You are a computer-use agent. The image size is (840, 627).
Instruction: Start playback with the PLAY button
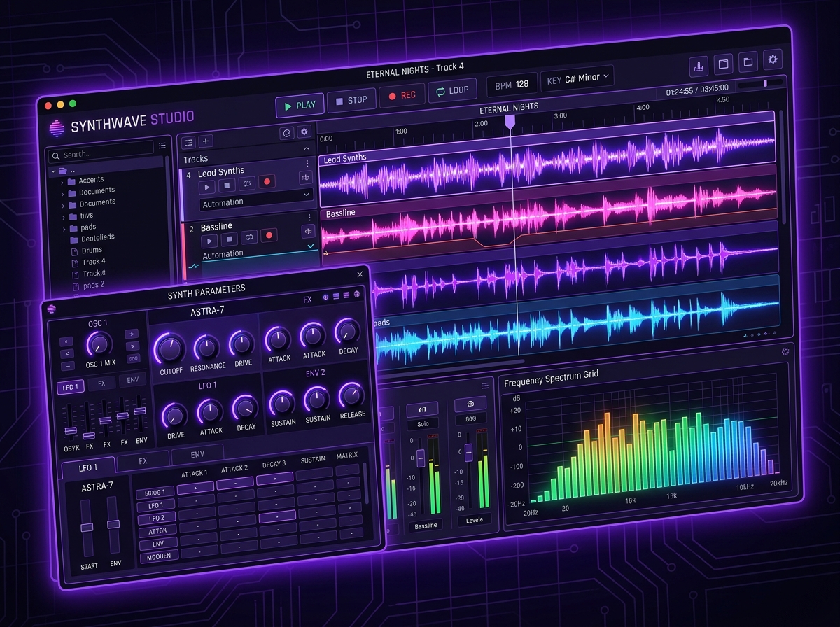pos(300,106)
